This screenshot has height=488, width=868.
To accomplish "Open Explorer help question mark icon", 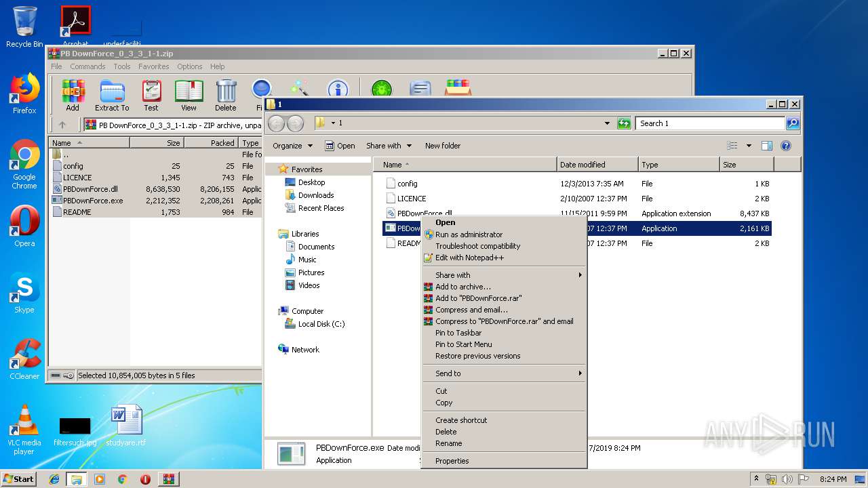I will [786, 146].
